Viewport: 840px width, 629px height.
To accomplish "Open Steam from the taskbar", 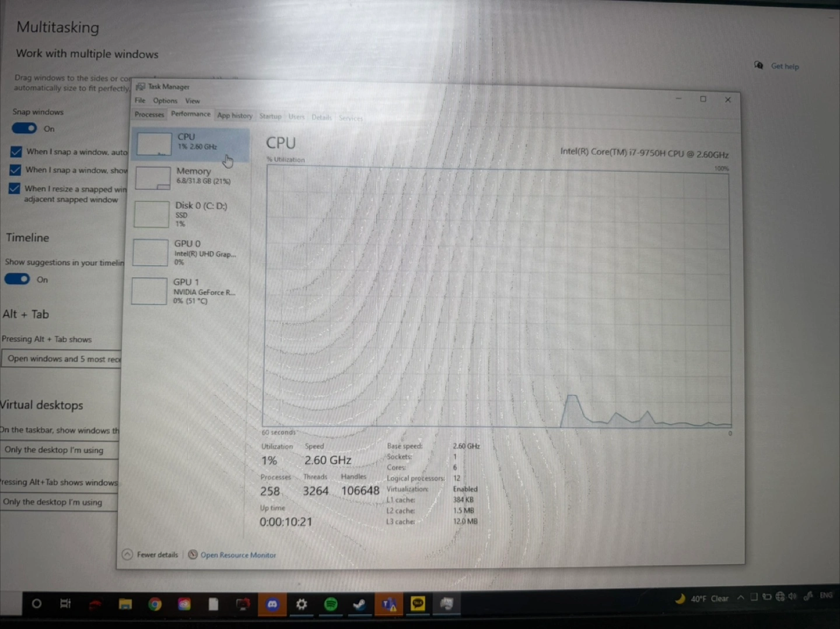I will click(359, 605).
